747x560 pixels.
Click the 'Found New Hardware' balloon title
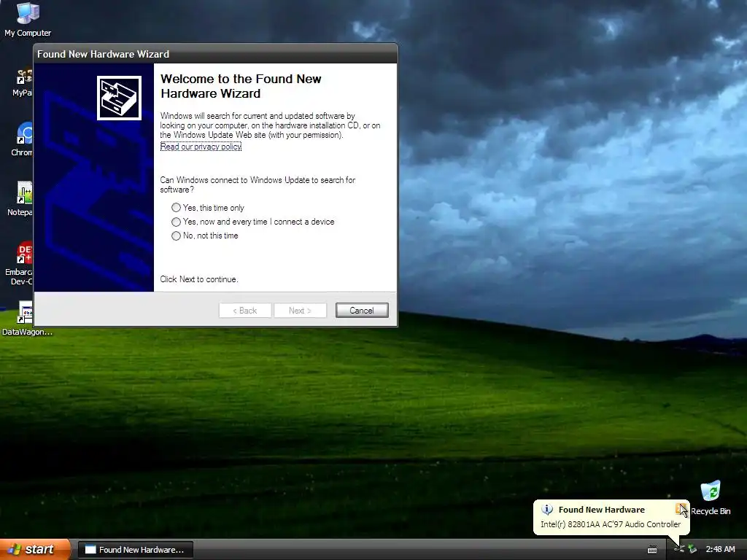[602, 510]
